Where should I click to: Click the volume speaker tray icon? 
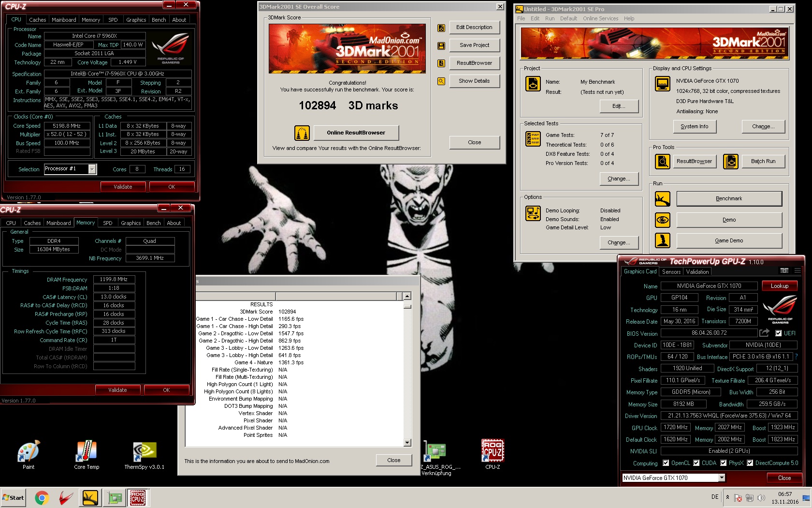click(761, 498)
